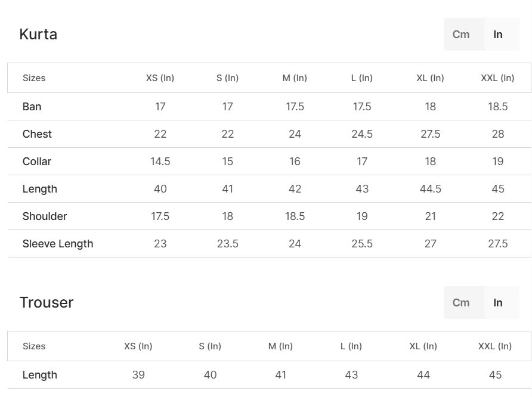Select L chest value 24.5

[x=362, y=134]
